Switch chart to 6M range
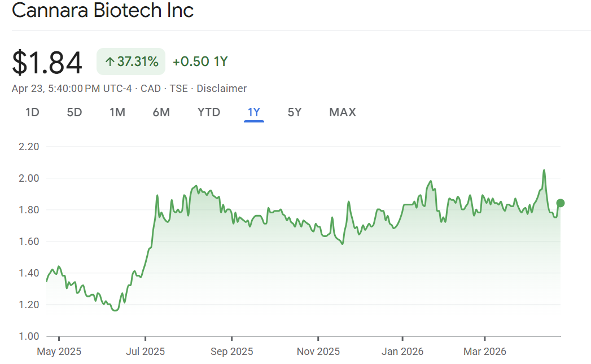The height and width of the screenshot is (364, 591). click(x=161, y=112)
